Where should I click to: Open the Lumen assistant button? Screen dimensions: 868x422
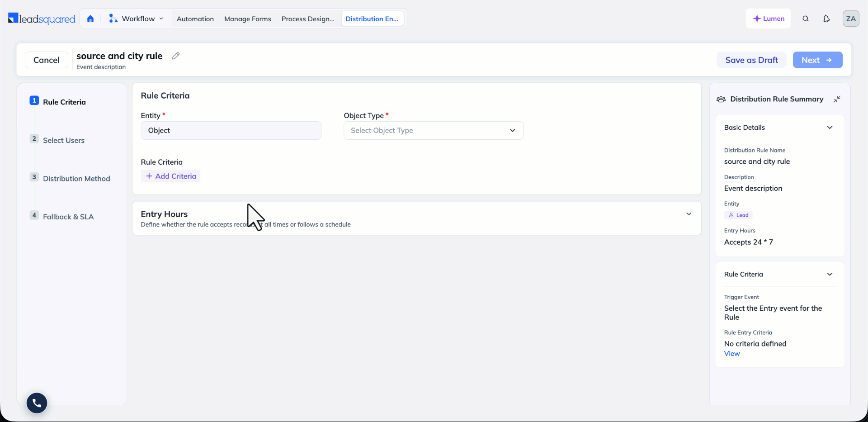click(768, 19)
